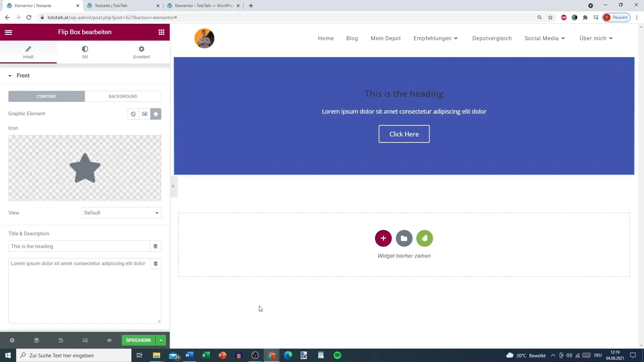644x362 pixels.
Task: Click the SPEICHERN button
Action: 139,340
